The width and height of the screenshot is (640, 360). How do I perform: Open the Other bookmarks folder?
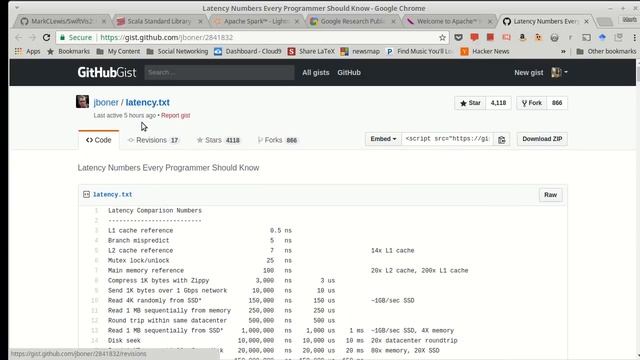click(606, 51)
